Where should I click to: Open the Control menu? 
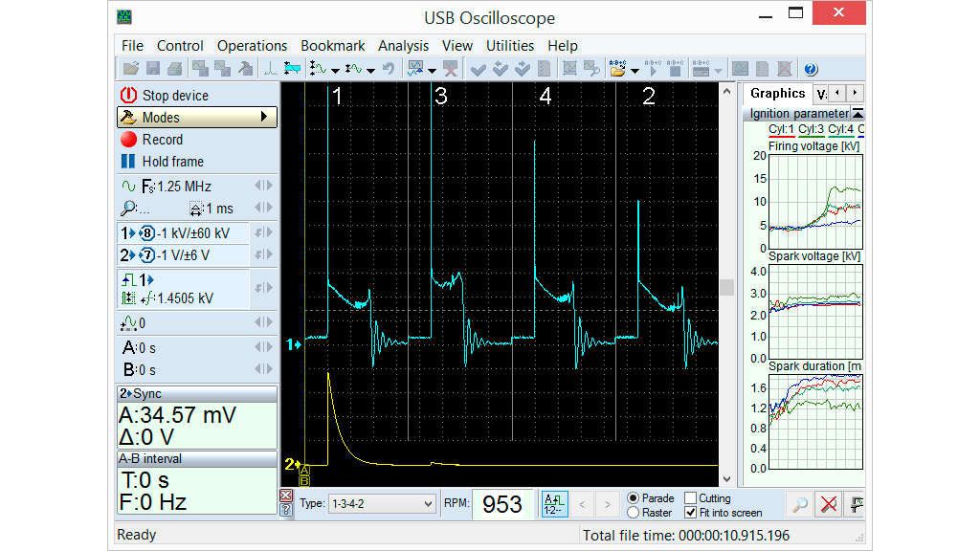coord(180,46)
